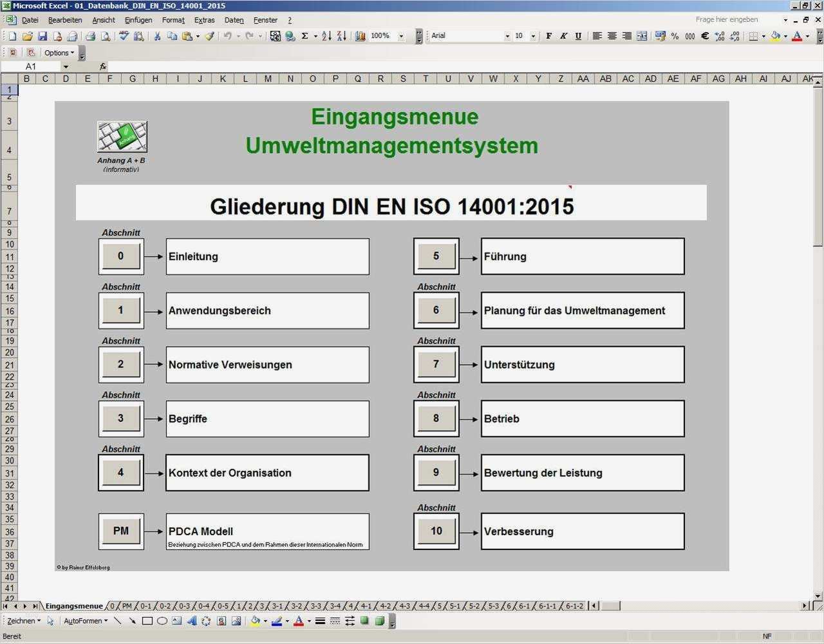This screenshot has width=824, height=644.
Task: Toggle italic formatting
Action: [563, 35]
